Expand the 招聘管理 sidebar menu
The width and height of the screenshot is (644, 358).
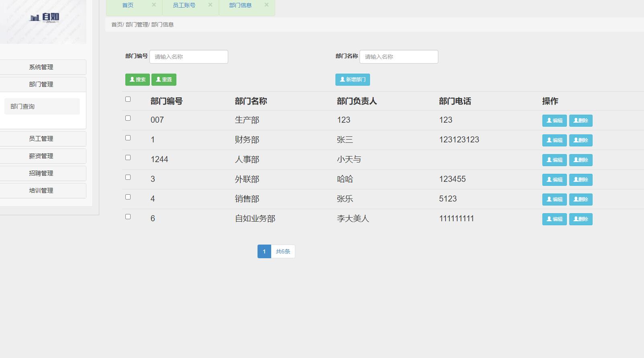click(41, 173)
